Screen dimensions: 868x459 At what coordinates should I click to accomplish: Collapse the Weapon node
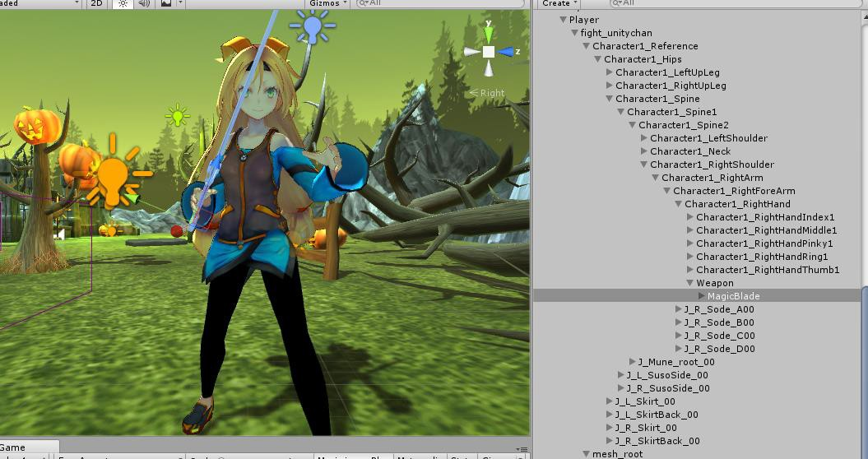(x=689, y=283)
